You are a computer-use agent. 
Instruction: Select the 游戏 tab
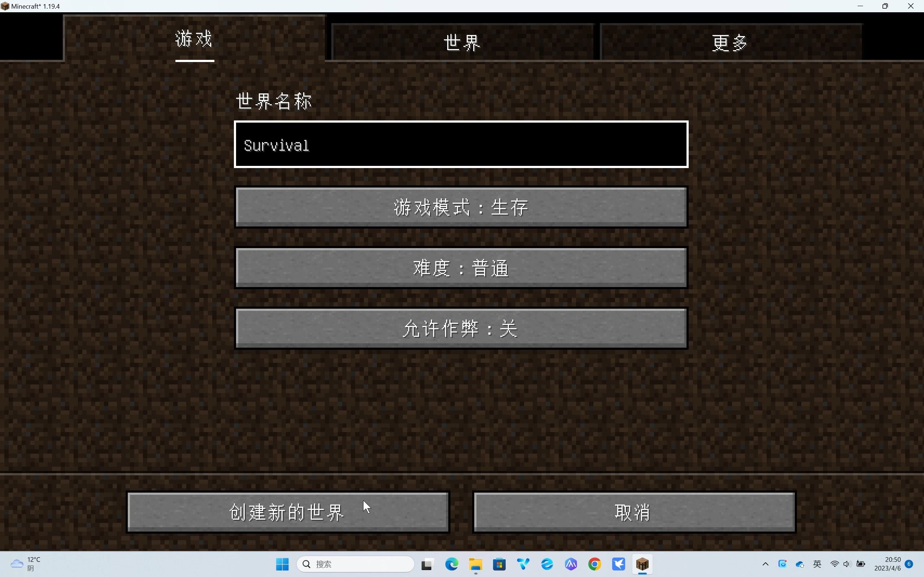[194, 39]
